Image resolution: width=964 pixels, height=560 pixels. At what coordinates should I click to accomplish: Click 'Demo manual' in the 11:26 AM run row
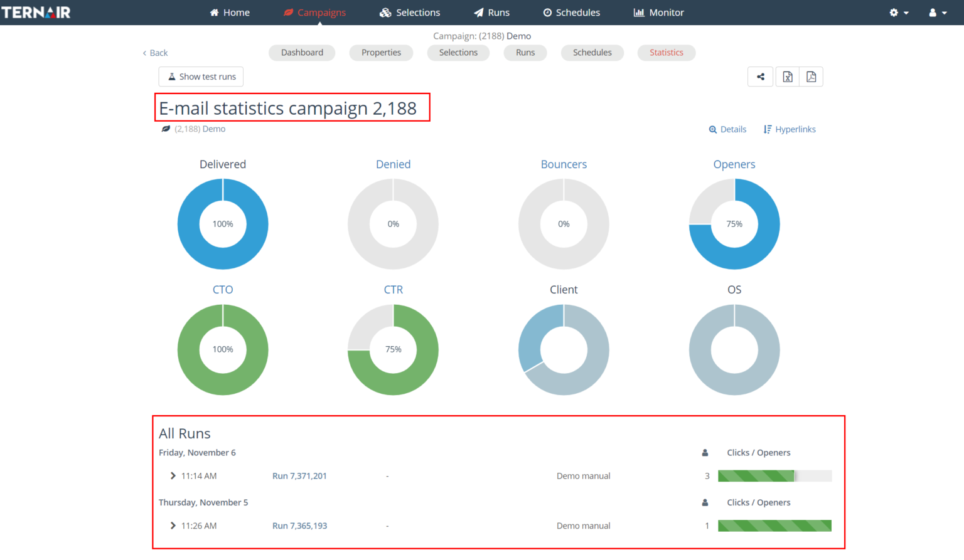click(583, 526)
